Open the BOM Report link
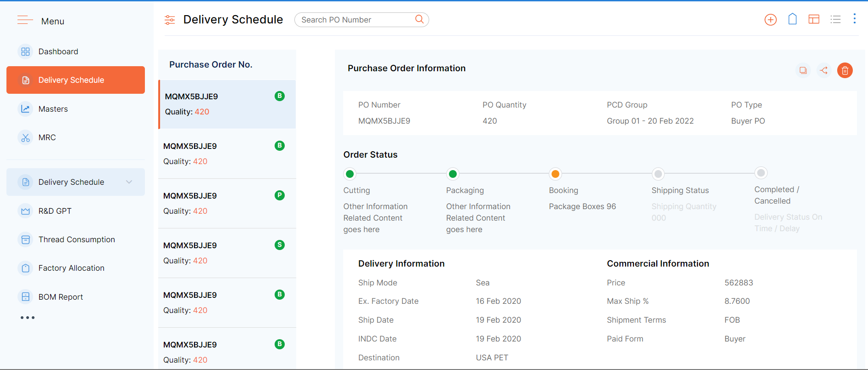 click(60, 297)
